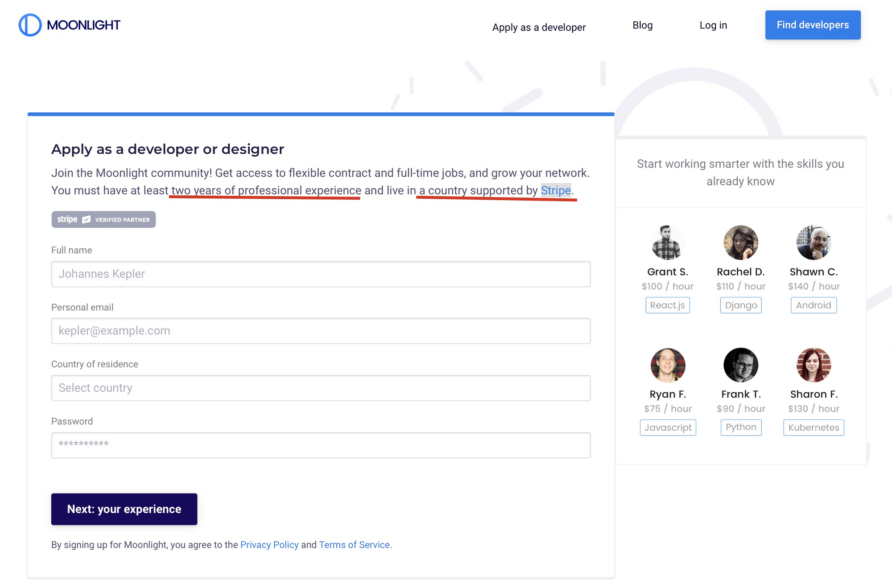The height and width of the screenshot is (588, 892).
Task: Click Frank T. profile photo
Action: (740, 365)
